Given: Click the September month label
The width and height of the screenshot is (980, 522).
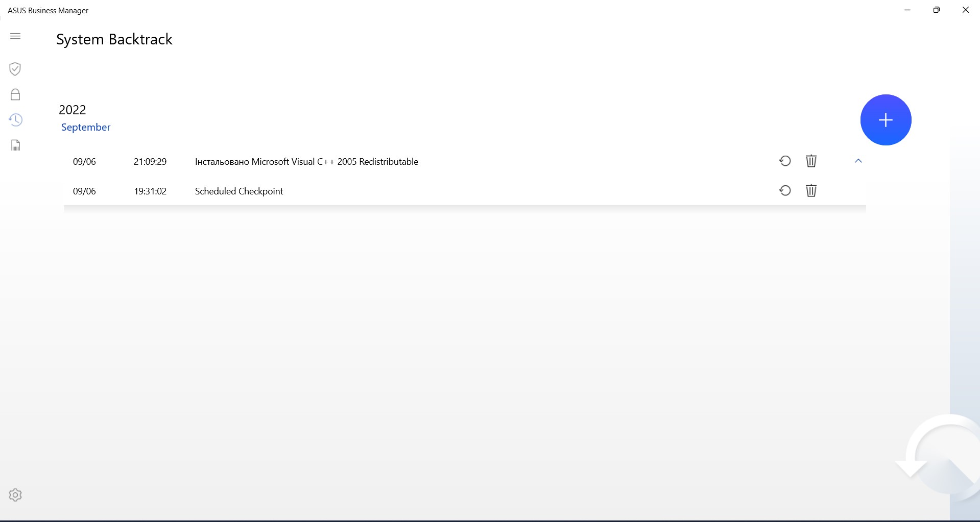Looking at the screenshot, I should [x=86, y=127].
